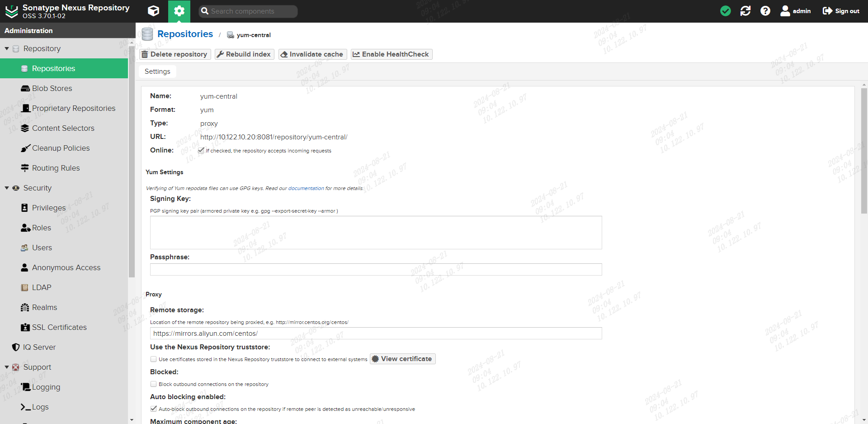The height and width of the screenshot is (424, 868).
Task: Click the Routing Rules signpost icon
Action: (25, 168)
